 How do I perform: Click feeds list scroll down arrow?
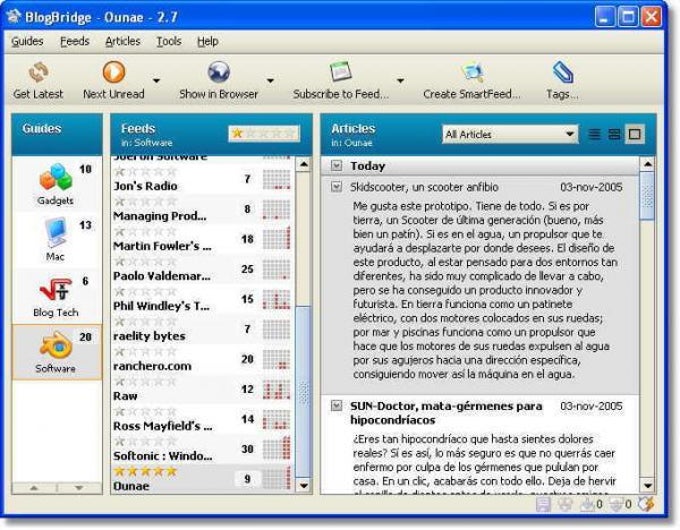point(304,486)
